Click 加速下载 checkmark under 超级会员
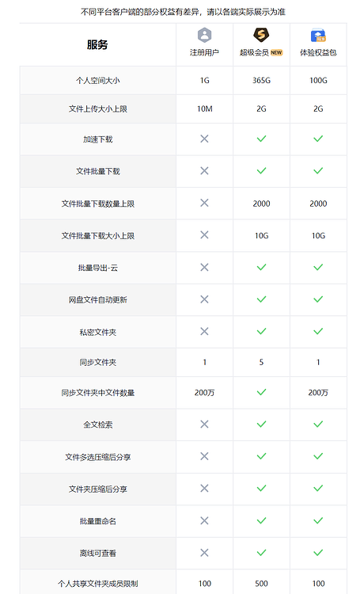 261,139
